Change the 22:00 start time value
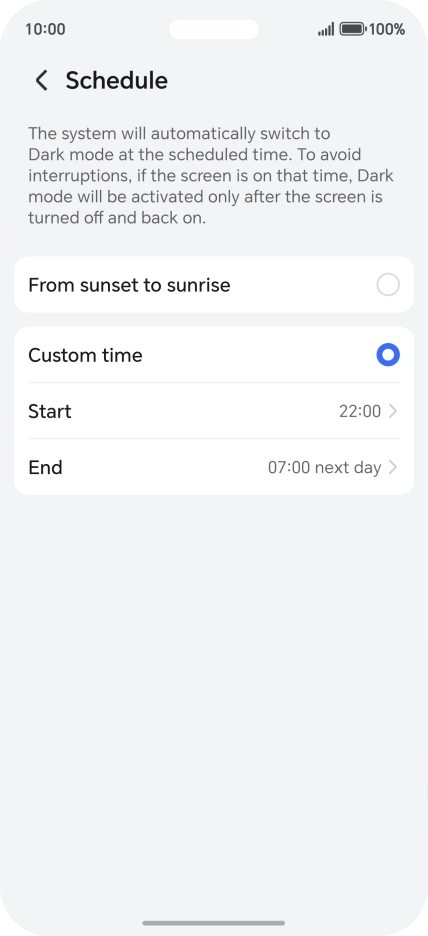428x936 pixels. [x=360, y=411]
